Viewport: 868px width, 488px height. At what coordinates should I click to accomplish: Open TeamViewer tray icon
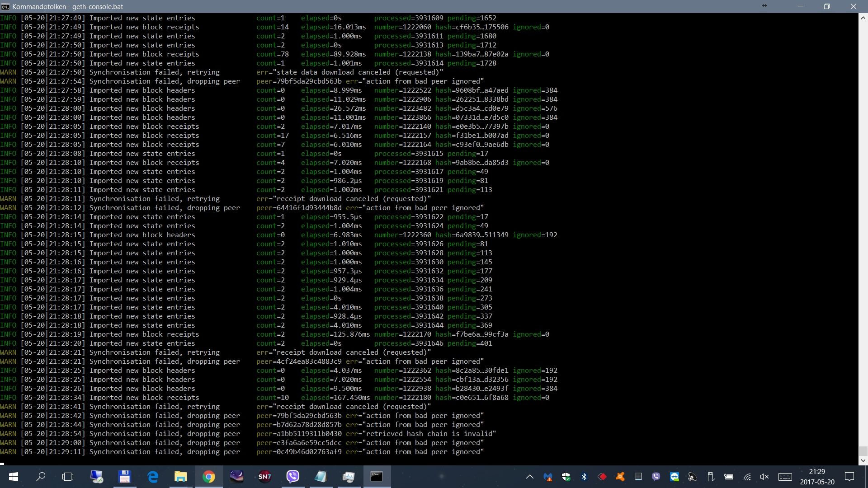[x=675, y=477]
